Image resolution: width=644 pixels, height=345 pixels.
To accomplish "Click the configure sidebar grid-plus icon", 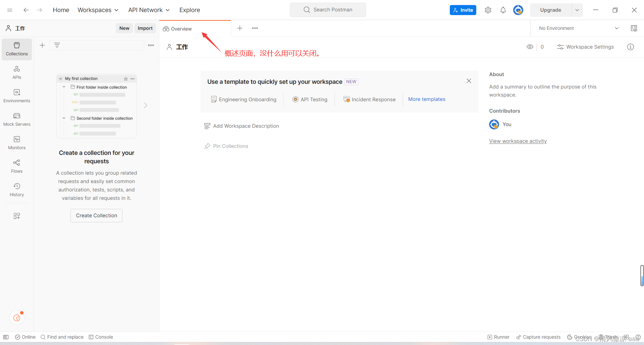I will click(x=17, y=216).
